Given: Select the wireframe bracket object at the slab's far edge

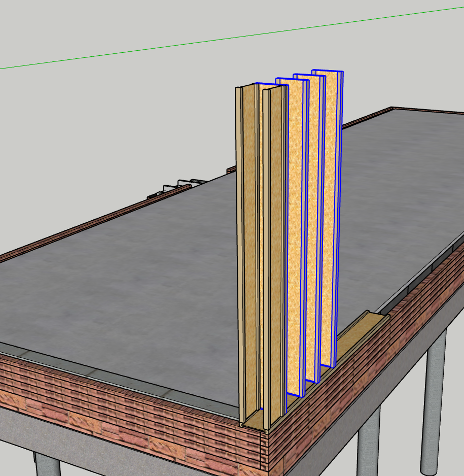Looking at the screenshot, I should 177,187.
